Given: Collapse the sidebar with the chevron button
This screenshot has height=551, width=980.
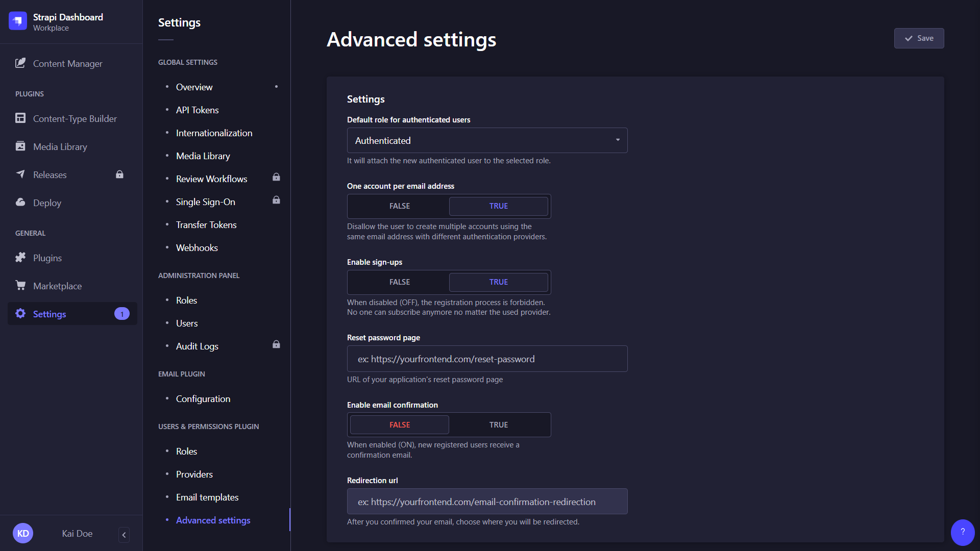Looking at the screenshot, I should point(124,535).
